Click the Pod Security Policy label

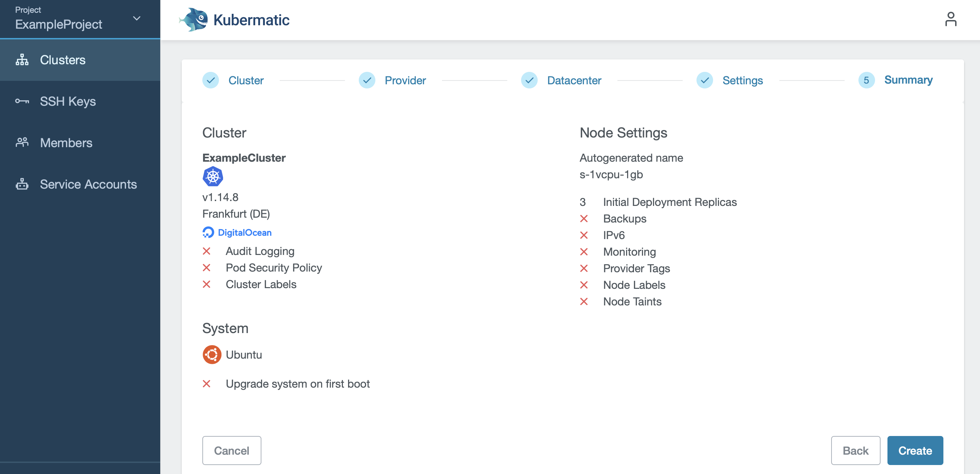coord(273,268)
